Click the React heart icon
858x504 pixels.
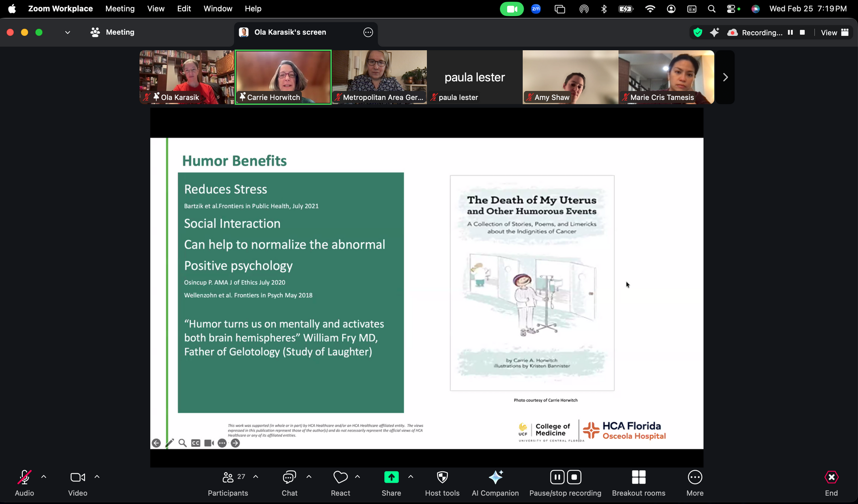[x=340, y=478]
